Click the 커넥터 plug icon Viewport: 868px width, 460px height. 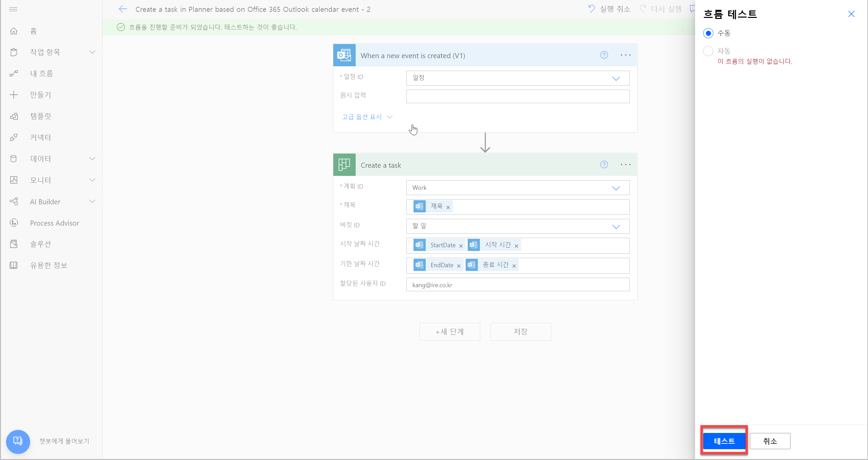pyautogui.click(x=14, y=137)
